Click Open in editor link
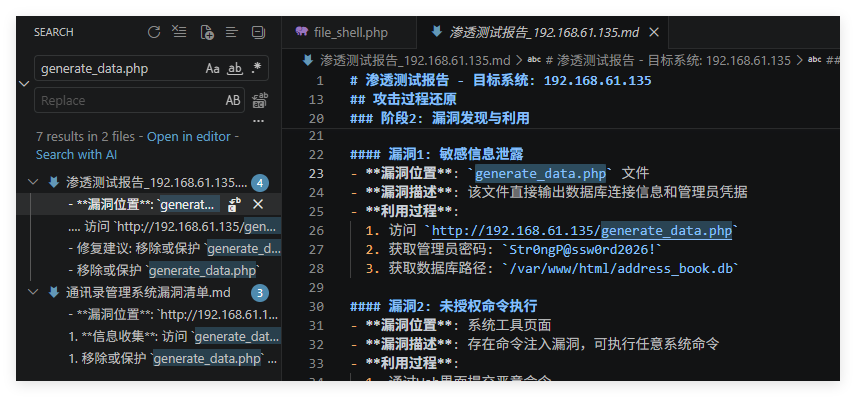The width and height of the screenshot is (856, 397). point(189,137)
